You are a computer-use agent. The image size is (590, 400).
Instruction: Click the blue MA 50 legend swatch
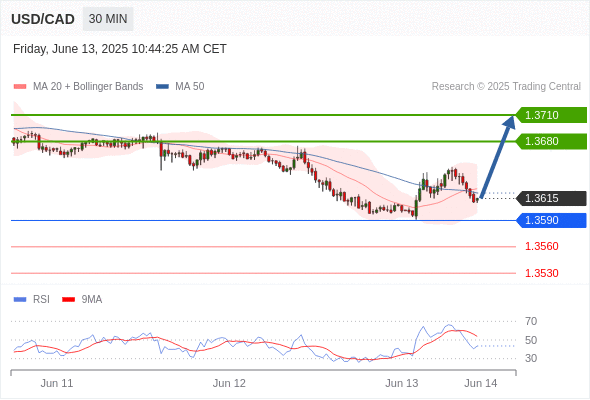click(162, 87)
